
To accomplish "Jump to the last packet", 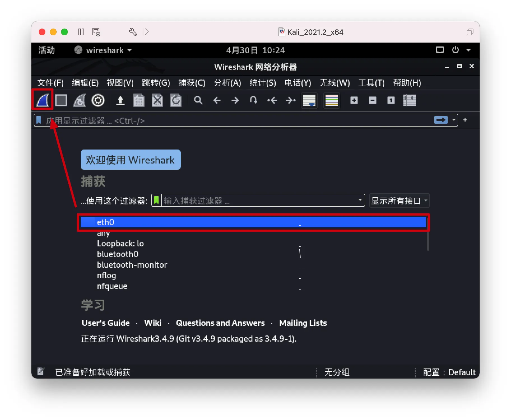I will pos(291,100).
